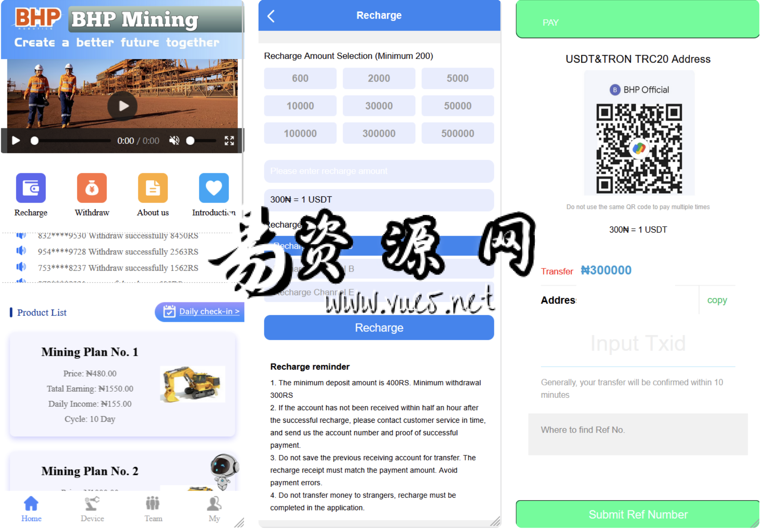Copy the payment address
Screen dimensions: 763x532
(x=717, y=300)
